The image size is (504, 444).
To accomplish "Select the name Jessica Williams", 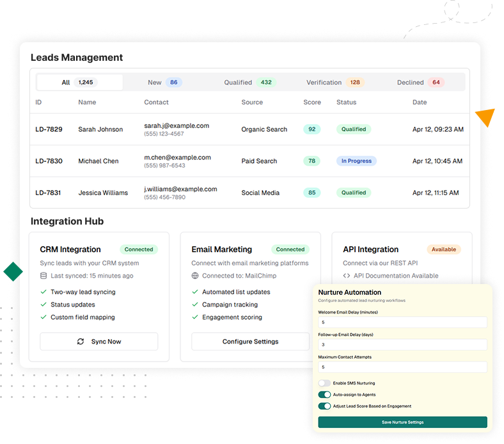I will pos(103,193).
